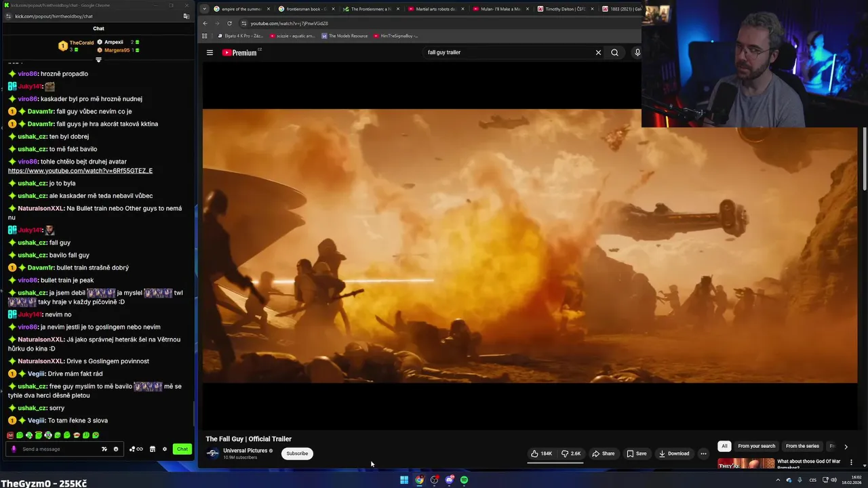Switch to 'Timothy Dalton | ČSFD' tab
The height and width of the screenshot is (488, 868).
click(565, 9)
